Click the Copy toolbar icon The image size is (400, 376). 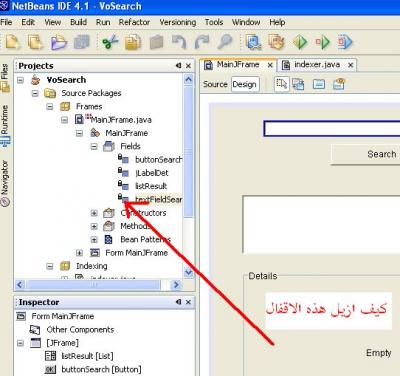point(133,42)
